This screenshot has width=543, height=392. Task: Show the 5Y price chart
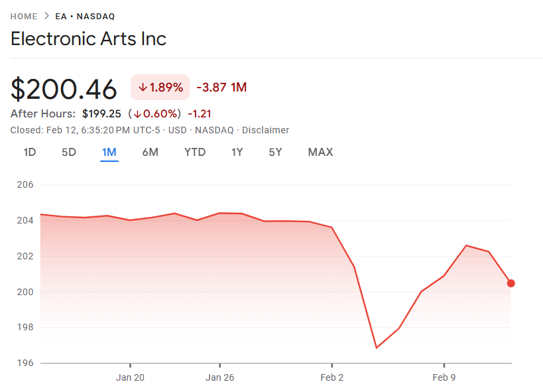click(x=275, y=152)
